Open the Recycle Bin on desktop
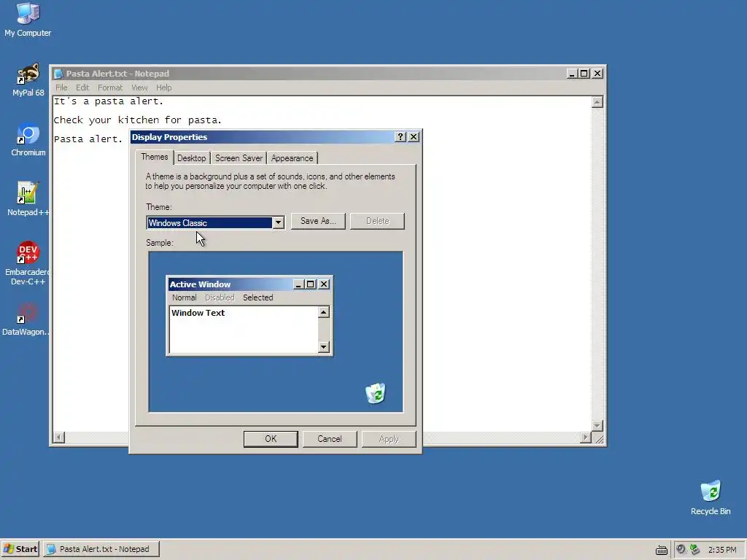Image resolution: width=747 pixels, height=560 pixels. point(711,497)
